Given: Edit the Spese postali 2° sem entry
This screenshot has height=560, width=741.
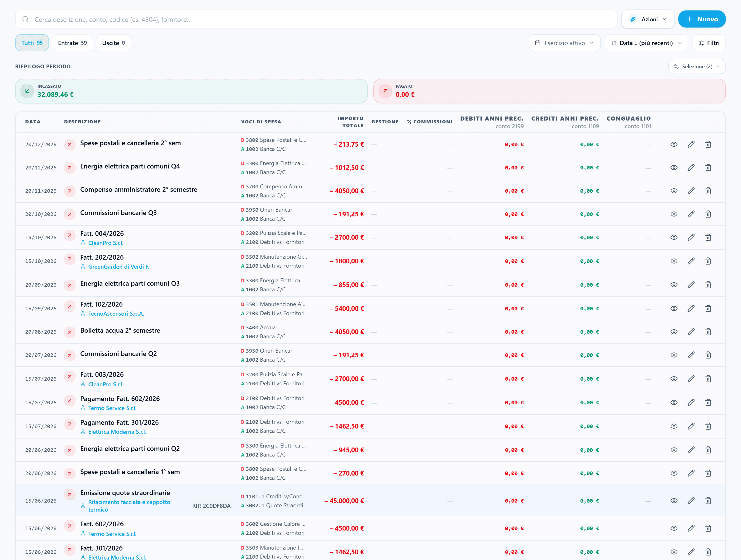Looking at the screenshot, I should [691, 144].
